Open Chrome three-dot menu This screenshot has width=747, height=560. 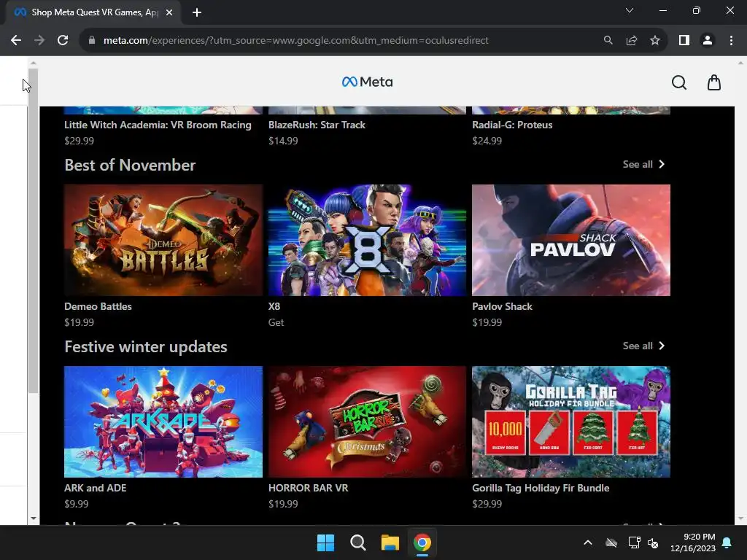[731, 41]
